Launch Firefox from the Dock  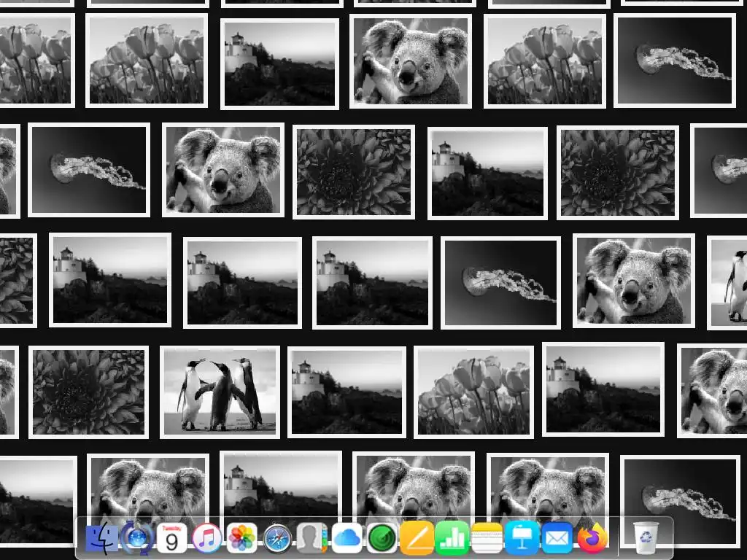coord(592,538)
